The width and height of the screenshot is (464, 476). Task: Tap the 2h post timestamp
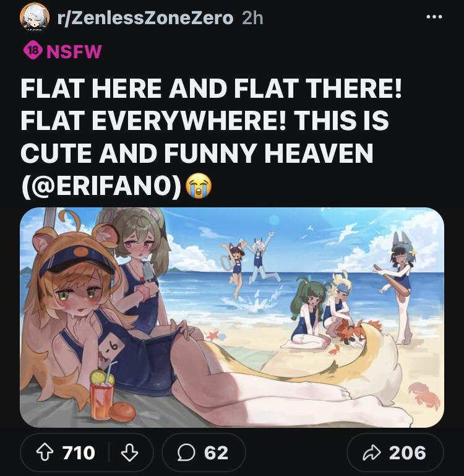pos(252,18)
